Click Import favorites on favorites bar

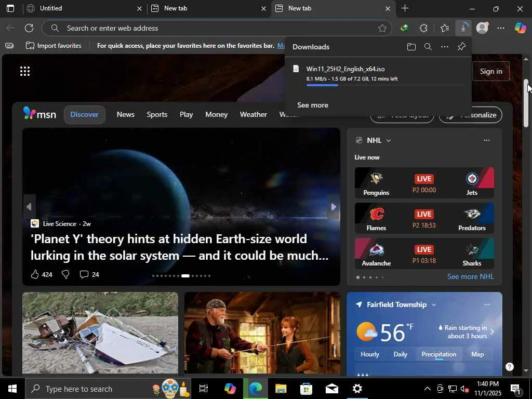[x=54, y=46]
